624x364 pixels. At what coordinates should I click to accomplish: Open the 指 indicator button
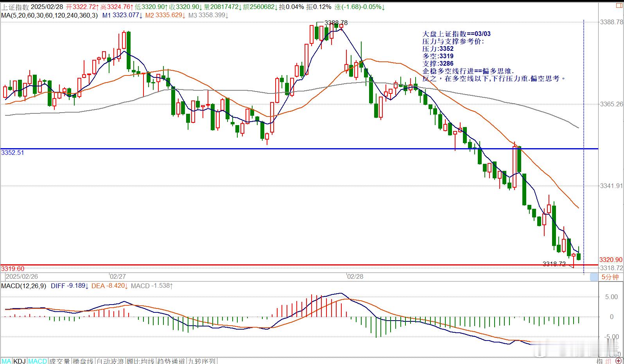pos(600,361)
